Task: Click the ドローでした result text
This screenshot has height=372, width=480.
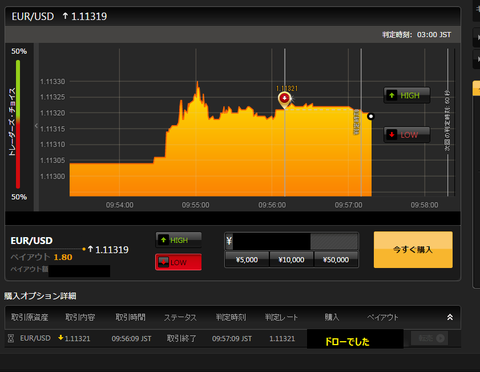Action: pos(347,342)
